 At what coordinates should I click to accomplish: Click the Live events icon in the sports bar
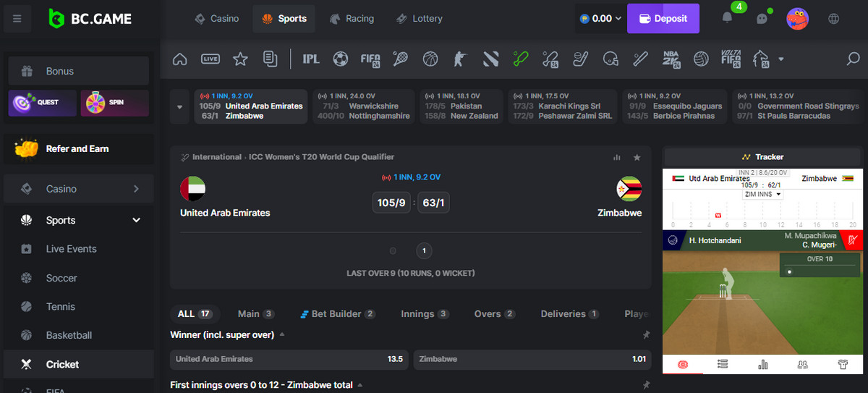pos(210,59)
